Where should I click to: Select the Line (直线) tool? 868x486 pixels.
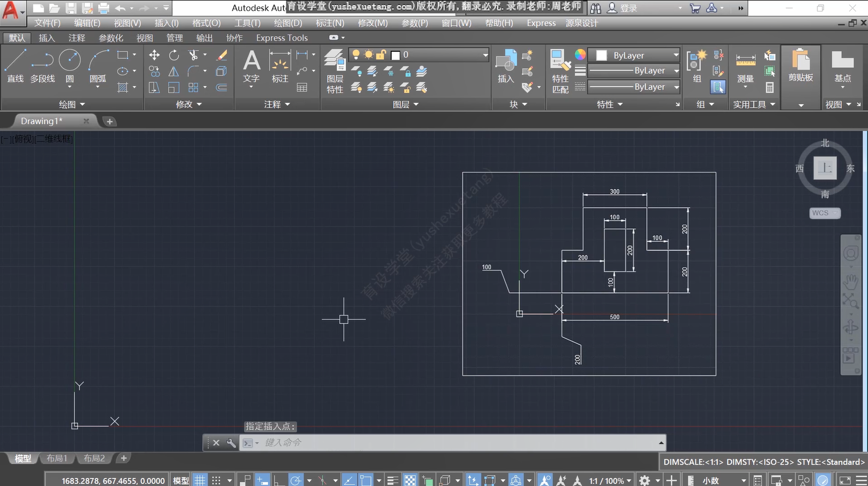coord(15,66)
